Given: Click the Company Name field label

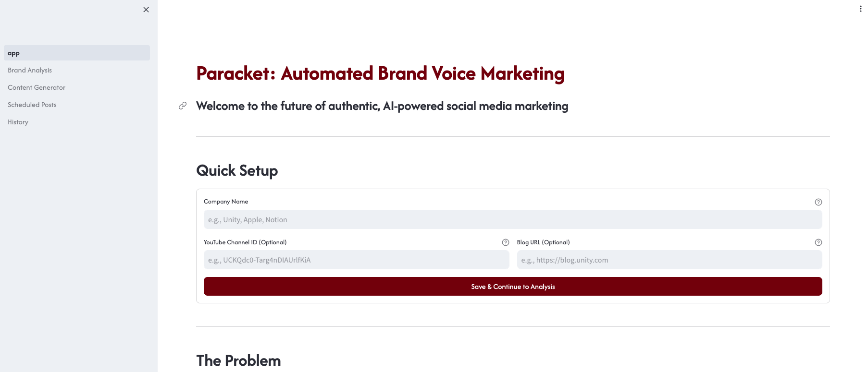Looking at the screenshot, I should (x=226, y=202).
